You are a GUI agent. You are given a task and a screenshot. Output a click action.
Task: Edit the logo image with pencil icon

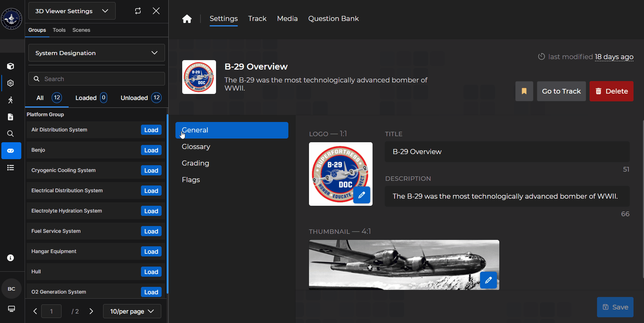362,195
